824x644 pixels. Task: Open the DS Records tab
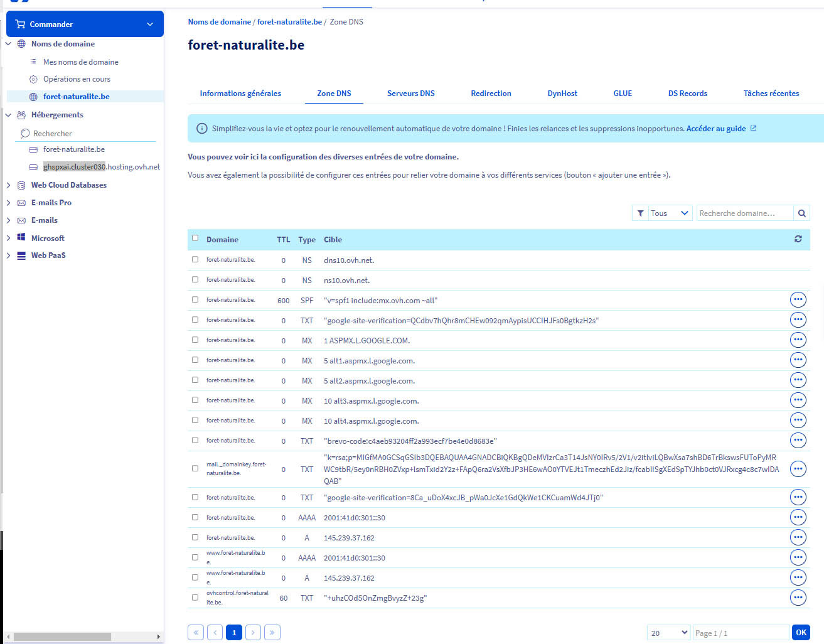(x=687, y=94)
